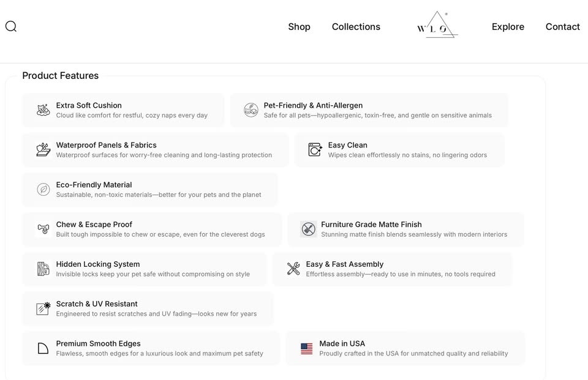Go to the Contact page

tap(562, 27)
